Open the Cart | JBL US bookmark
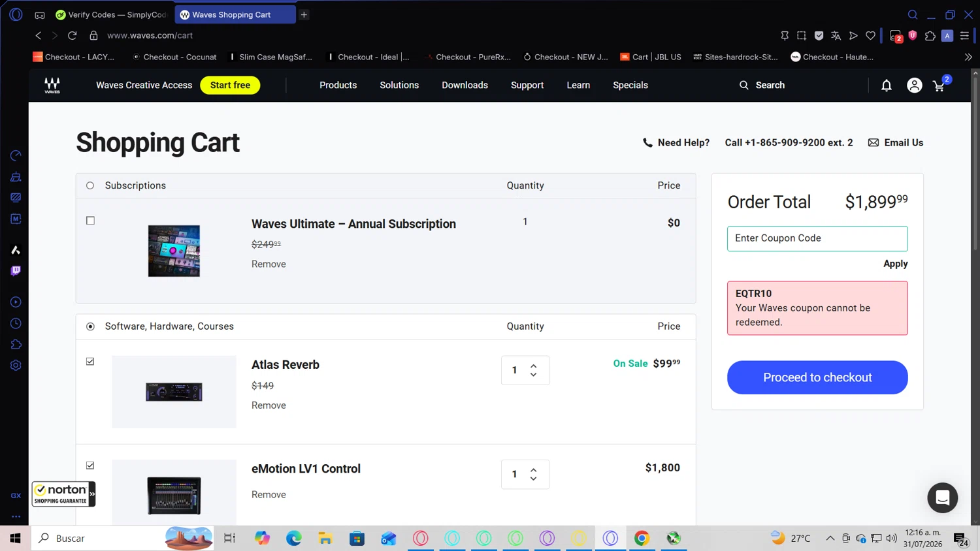Image resolution: width=980 pixels, height=551 pixels. coord(651,57)
